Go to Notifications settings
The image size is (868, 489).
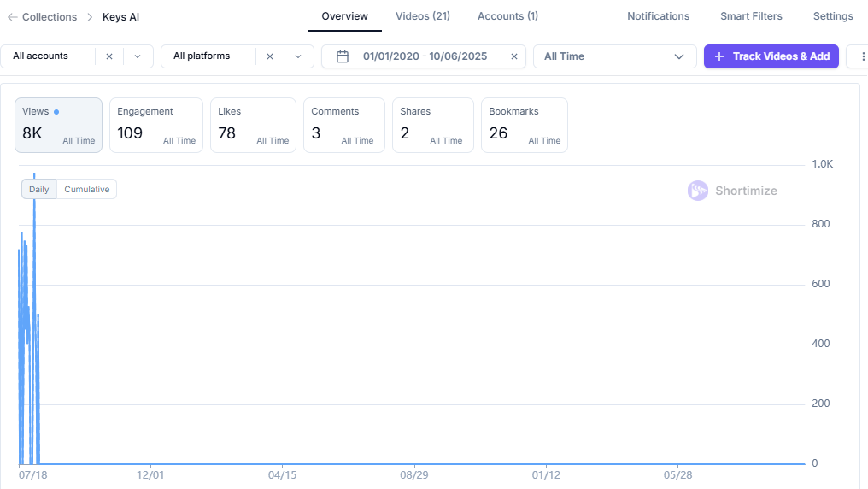coord(658,16)
